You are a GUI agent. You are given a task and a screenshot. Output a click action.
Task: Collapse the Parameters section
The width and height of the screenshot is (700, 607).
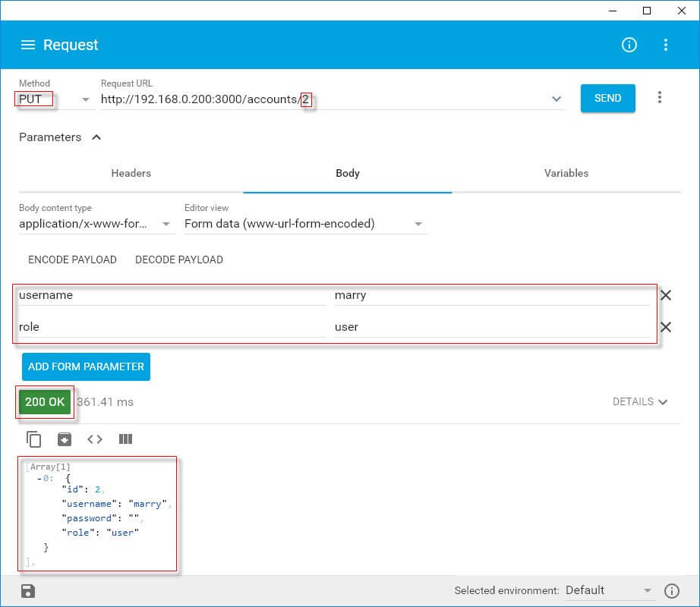(96, 137)
